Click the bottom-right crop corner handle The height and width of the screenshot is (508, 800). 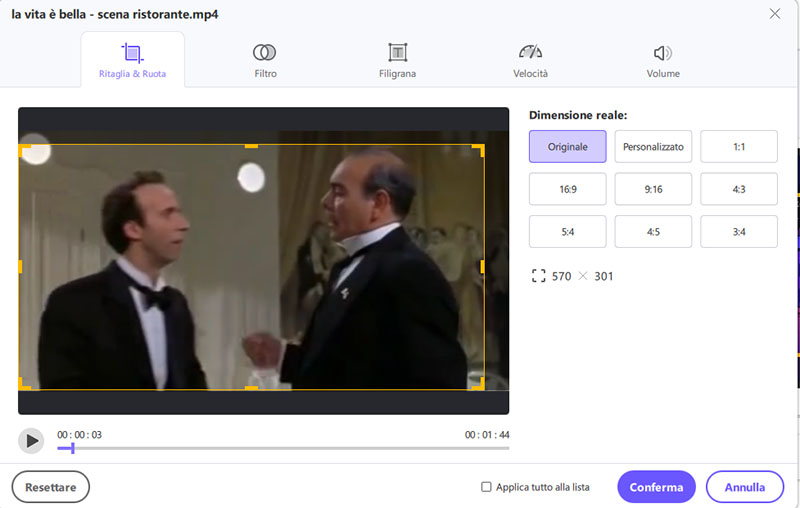[x=480, y=385]
